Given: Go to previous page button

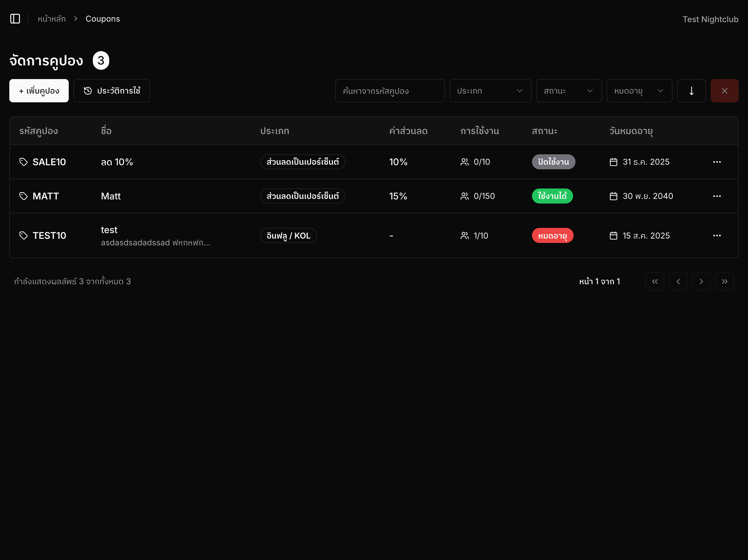Looking at the screenshot, I should click(x=678, y=282).
